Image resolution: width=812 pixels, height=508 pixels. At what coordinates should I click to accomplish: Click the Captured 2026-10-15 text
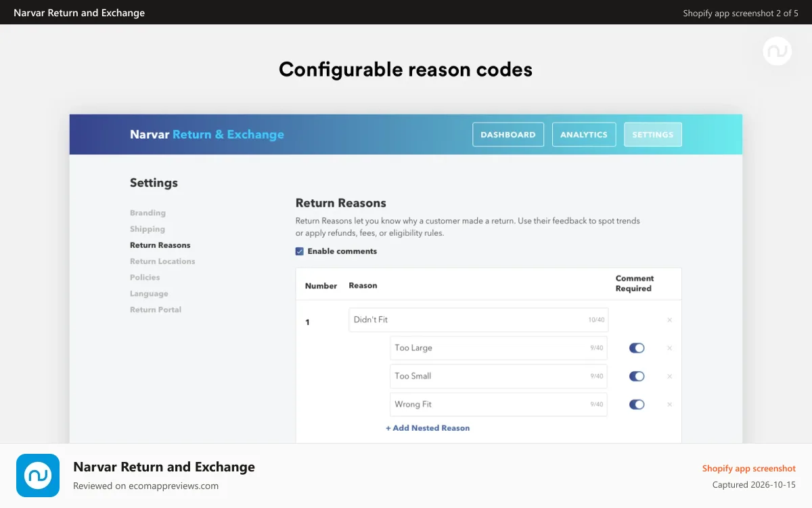pyautogui.click(x=754, y=485)
